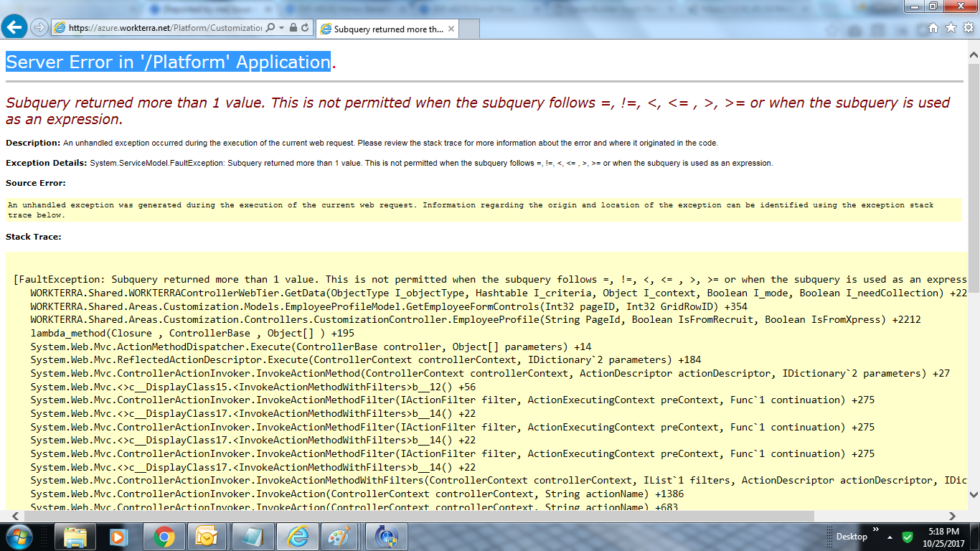Click the 'InvokeAction' +1386 stack line
980x551 pixels.
pos(357,494)
